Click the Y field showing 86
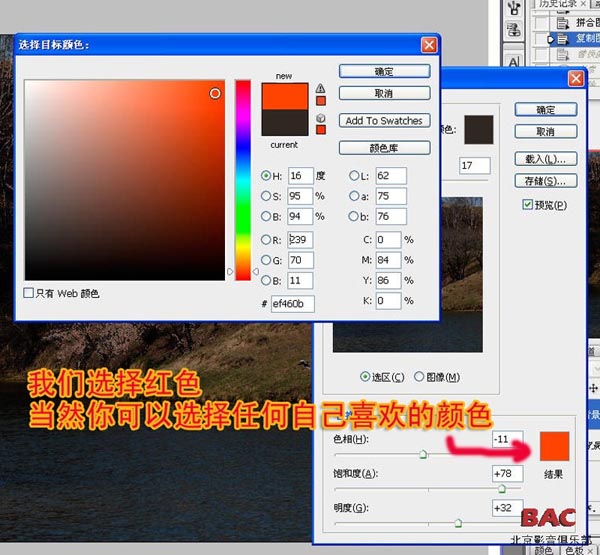600x555 pixels. pos(388,281)
